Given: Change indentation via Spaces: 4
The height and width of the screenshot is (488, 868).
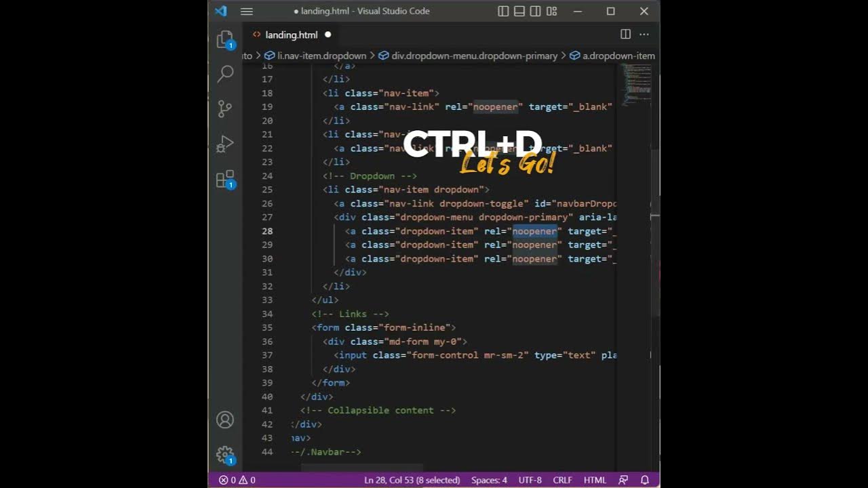Looking at the screenshot, I should pyautogui.click(x=489, y=480).
